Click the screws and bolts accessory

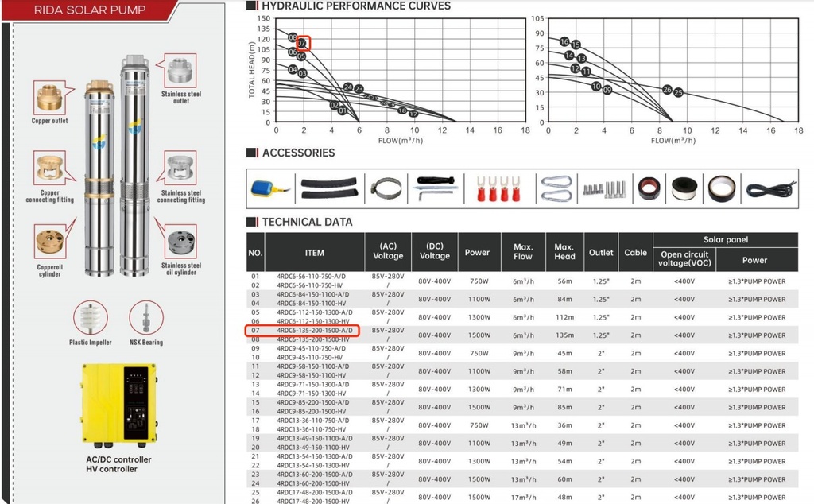(604, 189)
